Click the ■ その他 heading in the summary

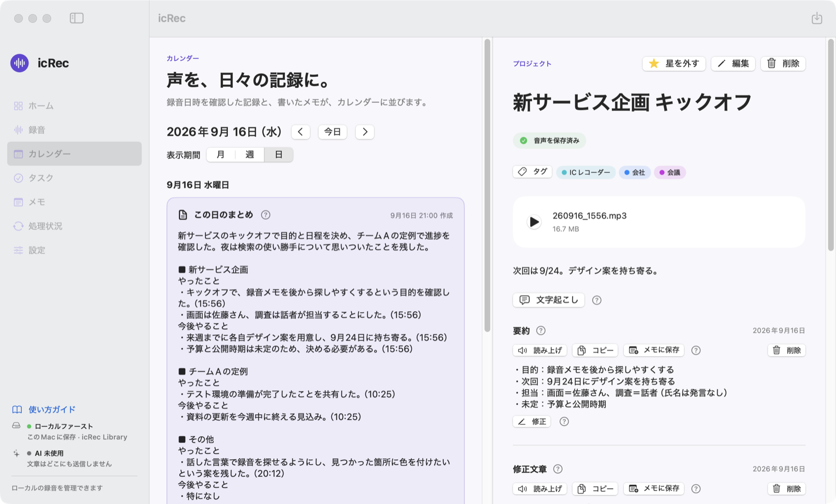point(196,439)
